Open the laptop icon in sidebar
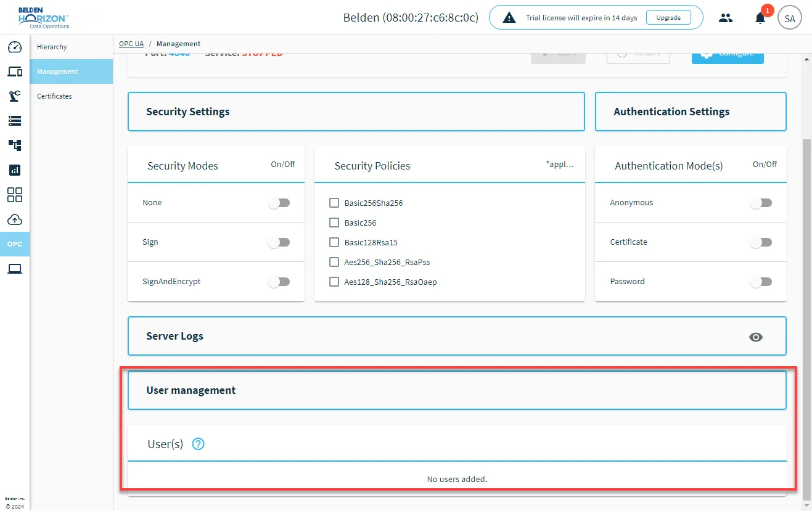 (15, 269)
